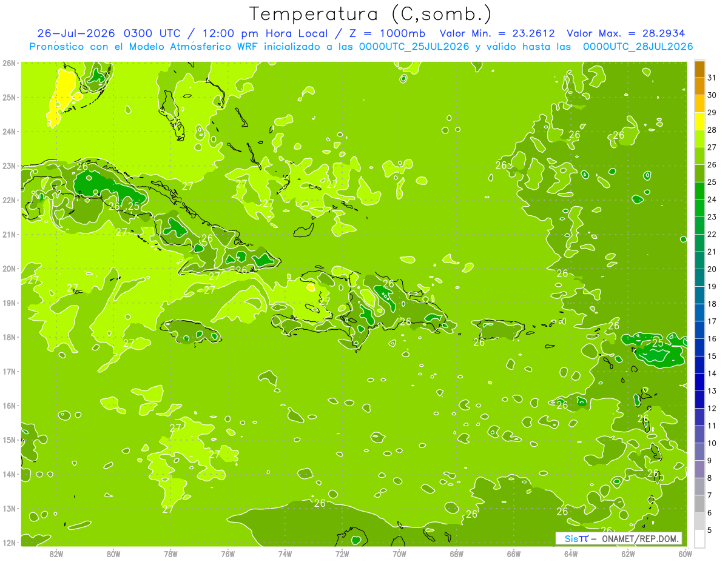Click the '20N' latitude axis label
728x562 pixels.
point(8,269)
